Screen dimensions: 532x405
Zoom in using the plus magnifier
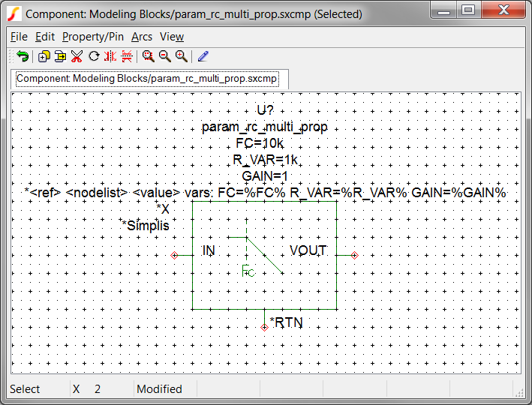(x=181, y=56)
